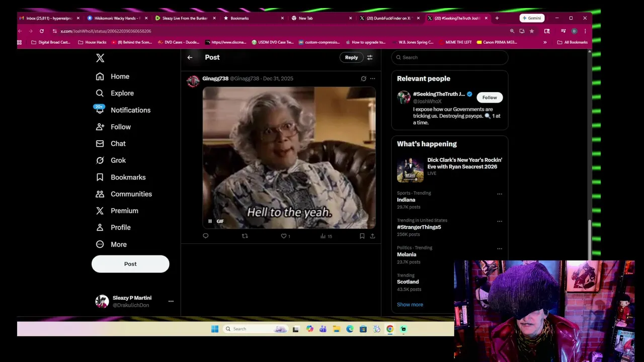The width and height of the screenshot is (644, 362).
Task: Open reply sorting filter icon
Action: (370, 57)
